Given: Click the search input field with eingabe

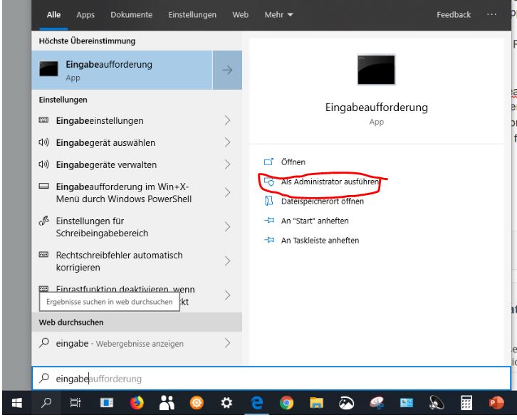Looking at the screenshot, I should [271, 379].
